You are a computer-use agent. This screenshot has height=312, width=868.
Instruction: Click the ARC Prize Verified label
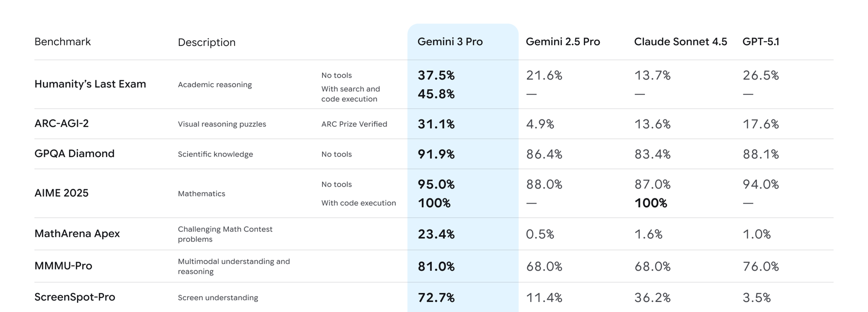[354, 124]
